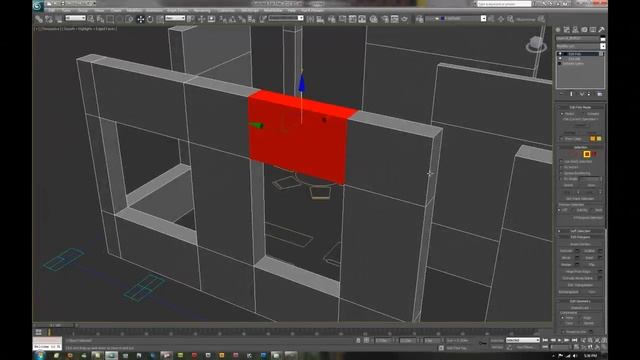
Task: Collapse the Edit Geometry rollout
Action: (x=580, y=301)
